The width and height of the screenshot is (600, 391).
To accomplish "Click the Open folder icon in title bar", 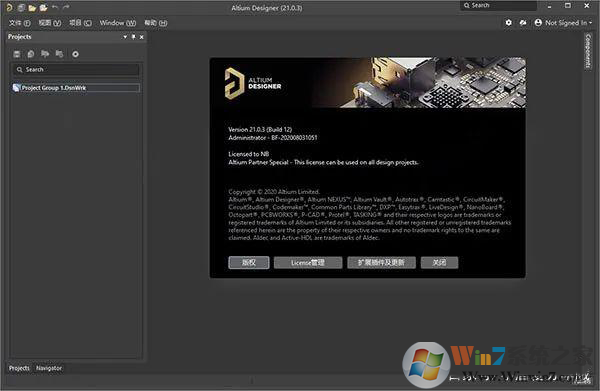I will [32, 8].
